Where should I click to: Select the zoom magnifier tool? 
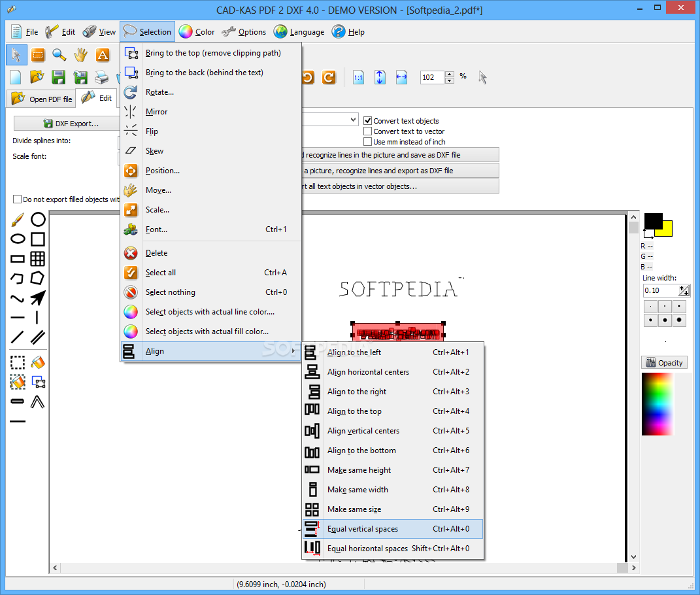59,55
